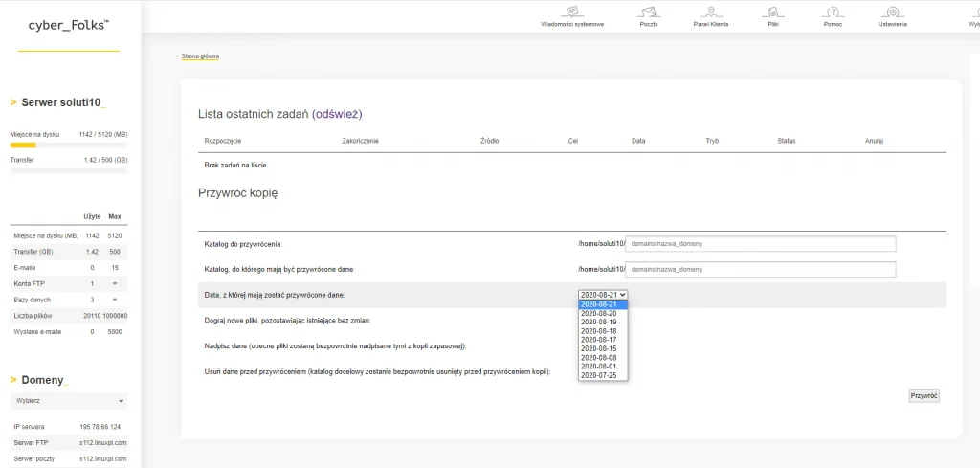This screenshot has height=468, width=980.
Task: Click the IP serwera value 195.78.66.124
Action: tap(100, 427)
